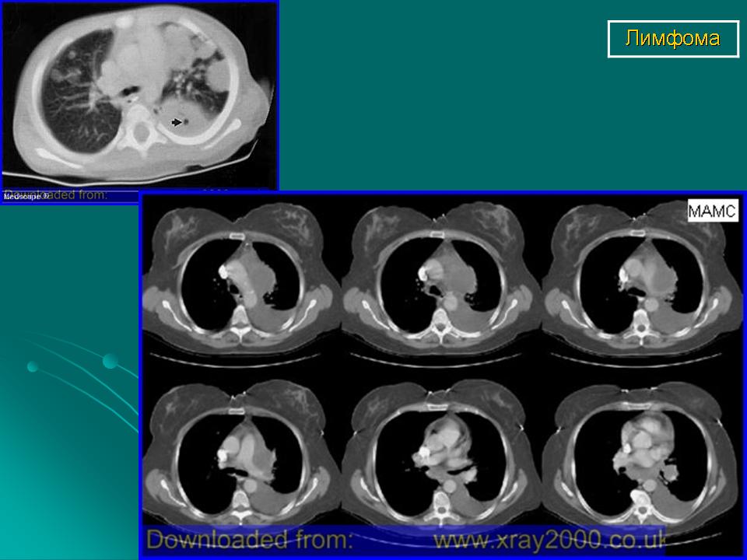Select bottom-left CT slice in the grid
This screenshot has width=747, height=560.
(x=240, y=455)
